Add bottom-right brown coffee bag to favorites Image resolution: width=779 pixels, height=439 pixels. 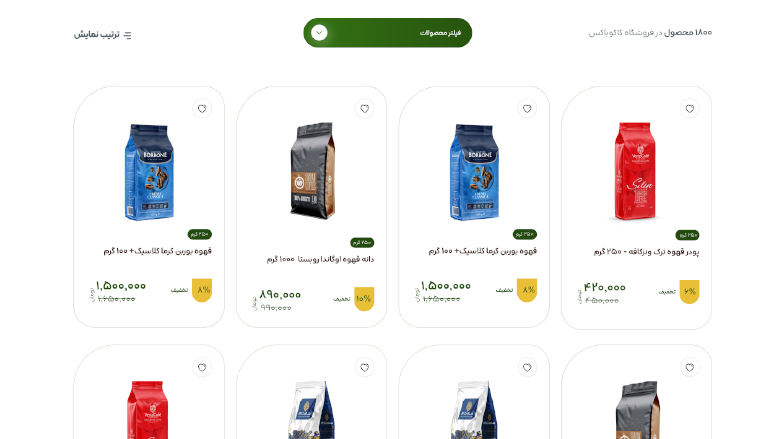click(x=689, y=367)
